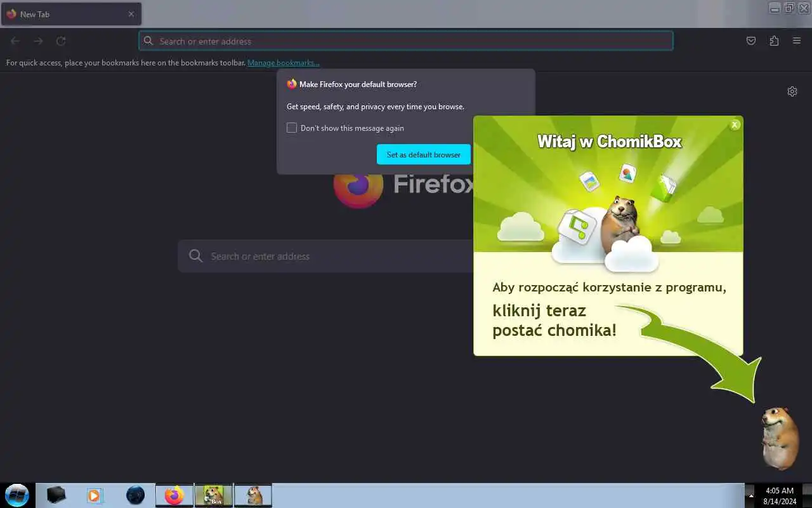Open the black box taskbar icon
Image resolution: width=812 pixels, height=508 pixels.
(56, 495)
